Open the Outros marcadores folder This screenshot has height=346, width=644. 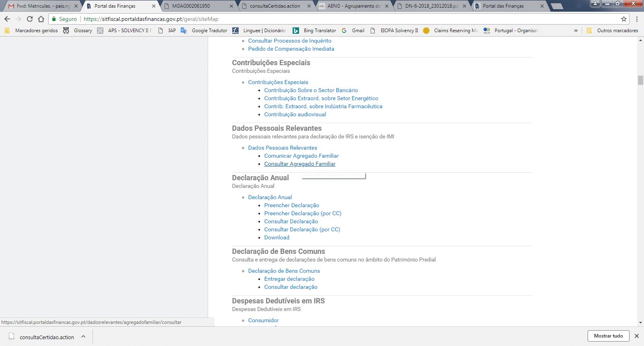click(x=612, y=31)
